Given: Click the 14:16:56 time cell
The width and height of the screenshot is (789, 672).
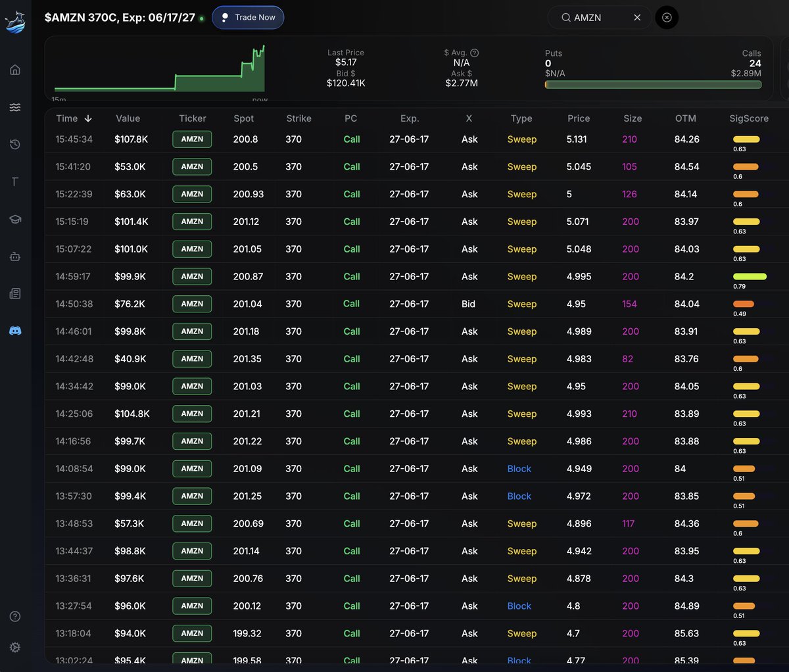Looking at the screenshot, I should [x=73, y=441].
